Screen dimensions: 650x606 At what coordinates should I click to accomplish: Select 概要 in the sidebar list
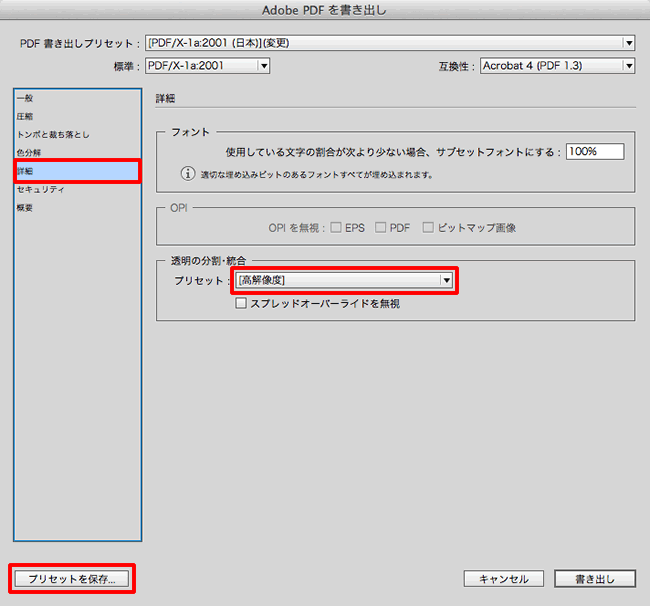click(x=78, y=208)
